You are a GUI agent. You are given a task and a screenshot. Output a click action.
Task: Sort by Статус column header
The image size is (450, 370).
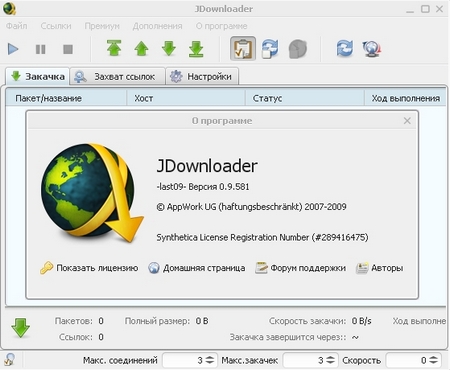coord(305,98)
